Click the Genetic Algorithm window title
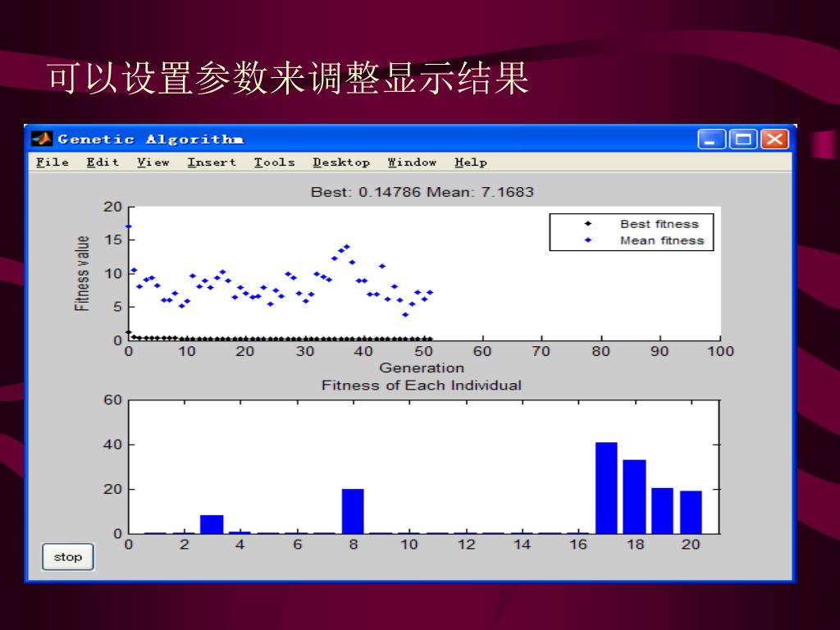The image size is (840, 630). click(x=151, y=139)
